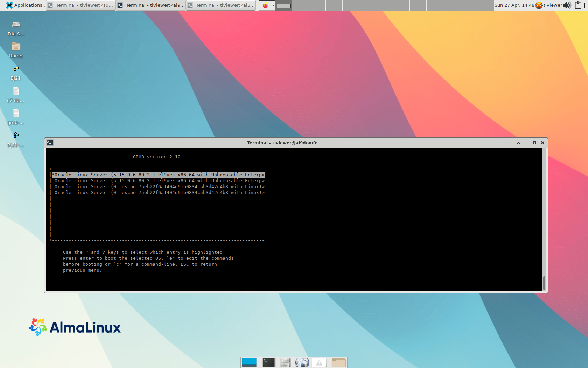The image size is (588, 368).
Task: Launch Web Browser globe from bottom dock
Action: point(302,362)
